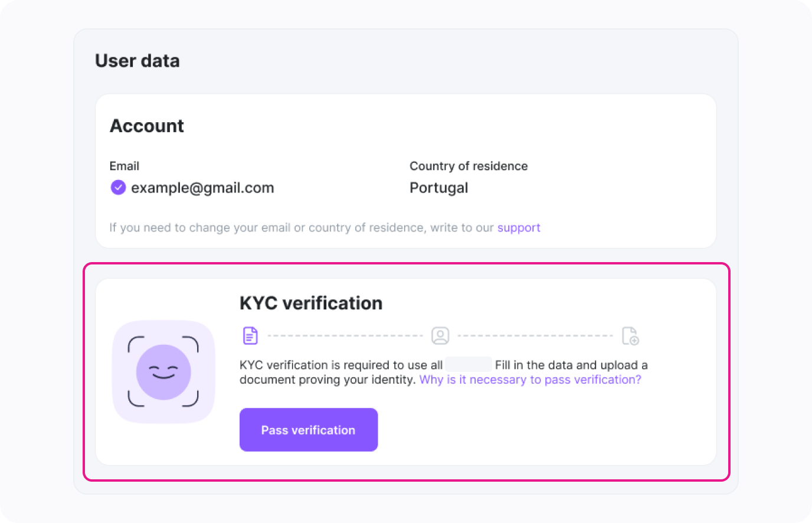The width and height of the screenshot is (812, 523).
Task: Click the 'User data' page heading
Action: 137,61
